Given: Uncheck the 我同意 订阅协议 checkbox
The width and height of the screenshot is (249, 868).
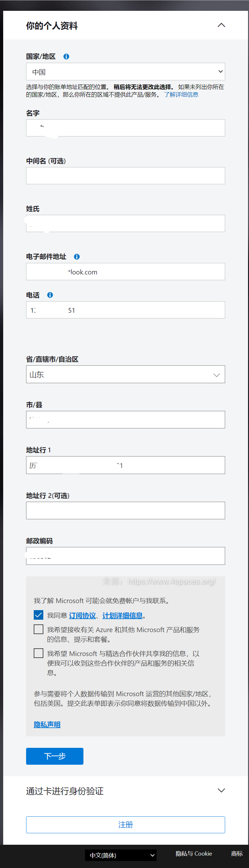Looking at the screenshot, I should coord(39,615).
